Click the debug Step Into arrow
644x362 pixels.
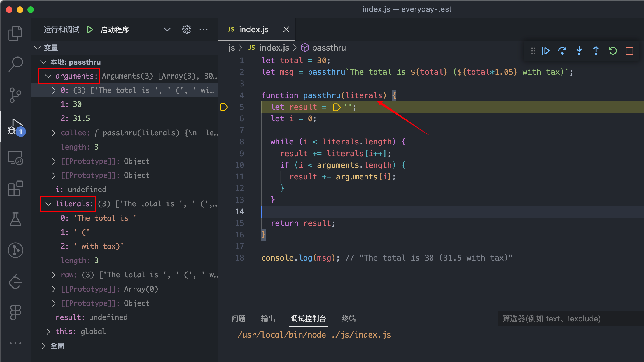[579, 51]
